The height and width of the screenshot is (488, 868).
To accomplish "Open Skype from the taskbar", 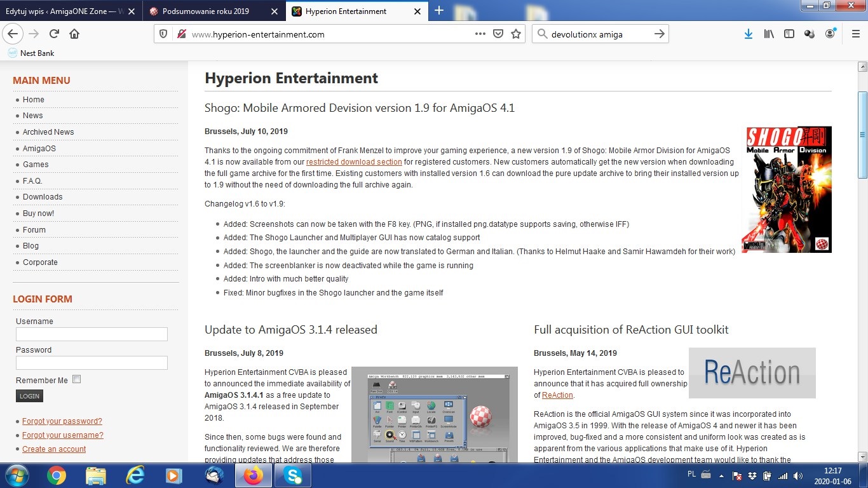I will tap(293, 475).
